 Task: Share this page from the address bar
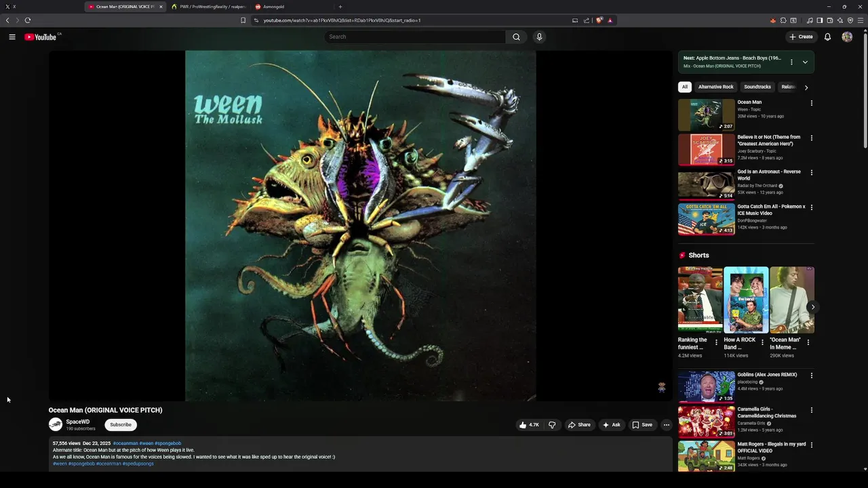[x=587, y=20]
